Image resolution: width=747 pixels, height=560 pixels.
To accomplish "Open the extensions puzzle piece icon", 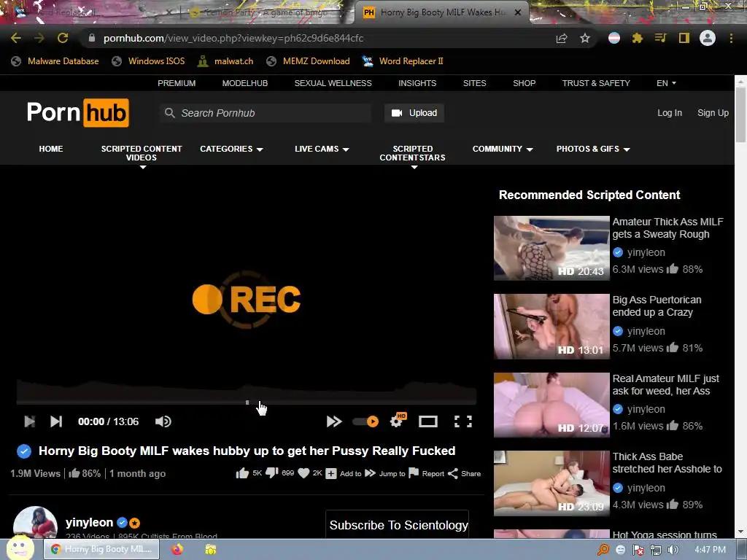I will [x=638, y=38].
